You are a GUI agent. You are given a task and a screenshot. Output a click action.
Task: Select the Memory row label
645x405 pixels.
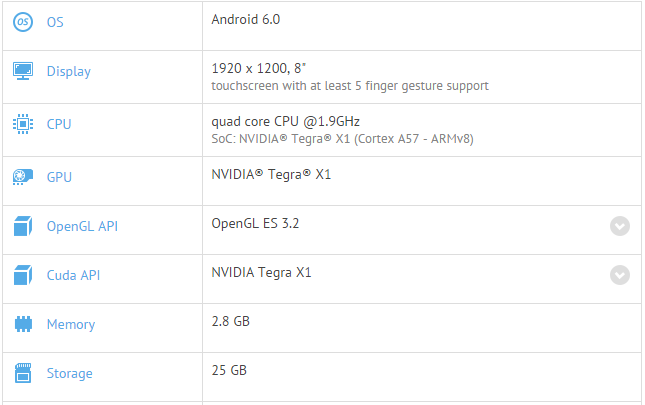[71, 324]
